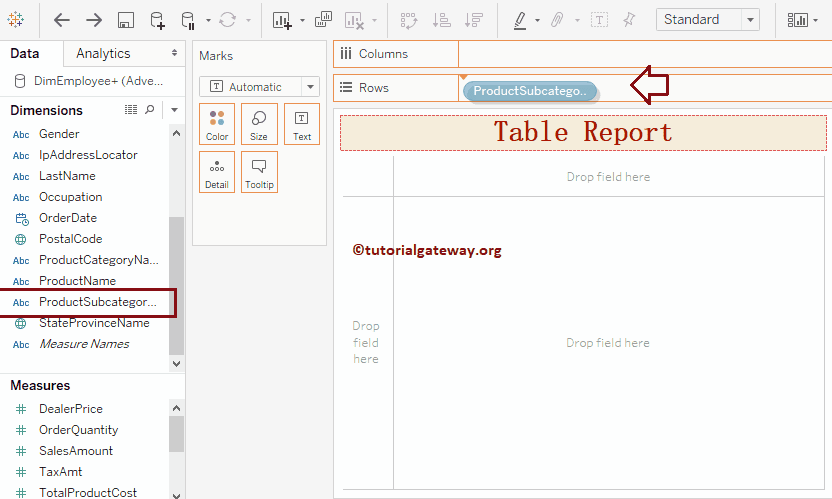Viewport: 832px width, 499px height.
Task: Click the New Worksheet chart icon
Action: point(282,20)
